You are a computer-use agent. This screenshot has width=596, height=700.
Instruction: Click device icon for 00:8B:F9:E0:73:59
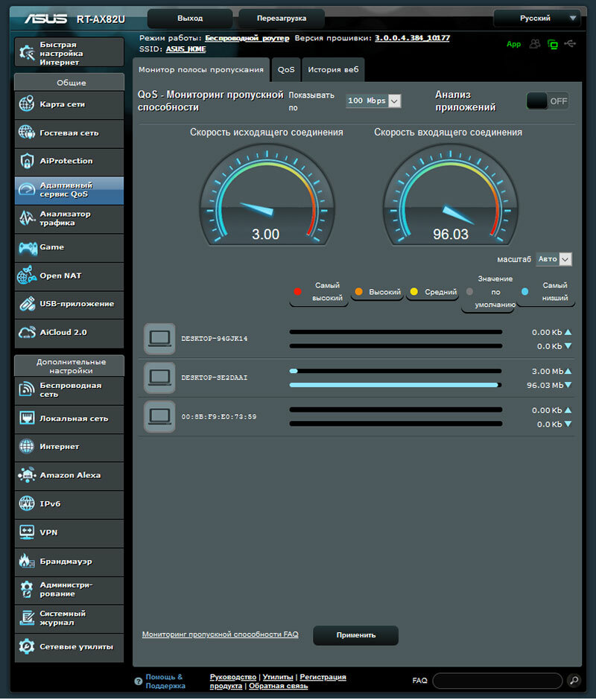click(159, 416)
